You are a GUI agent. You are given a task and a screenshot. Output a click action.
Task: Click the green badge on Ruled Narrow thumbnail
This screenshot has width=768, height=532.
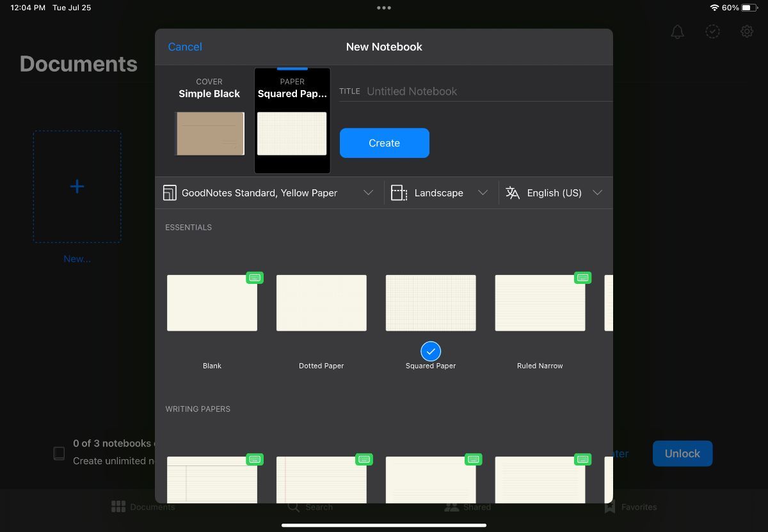582,278
